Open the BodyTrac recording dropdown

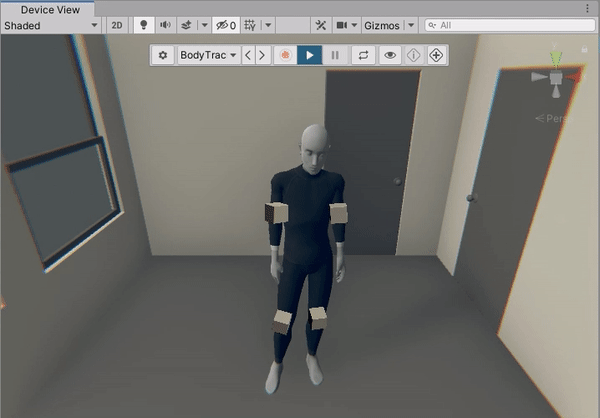pos(207,55)
